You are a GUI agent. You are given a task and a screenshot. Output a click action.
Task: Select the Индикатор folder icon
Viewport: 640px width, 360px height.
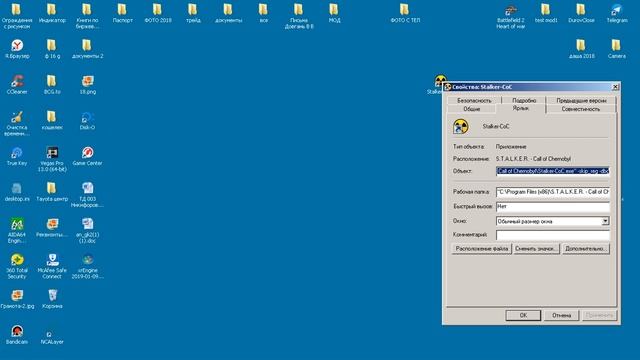[x=52, y=13]
